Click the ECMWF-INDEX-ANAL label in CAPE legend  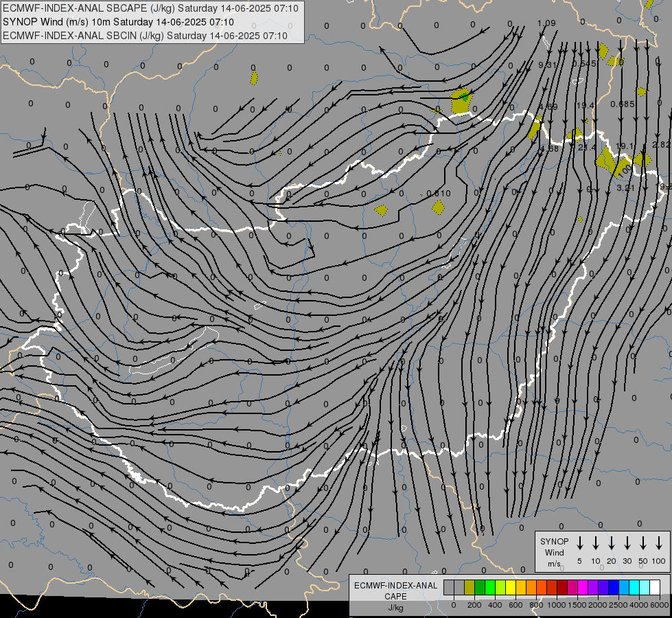pos(396,586)
